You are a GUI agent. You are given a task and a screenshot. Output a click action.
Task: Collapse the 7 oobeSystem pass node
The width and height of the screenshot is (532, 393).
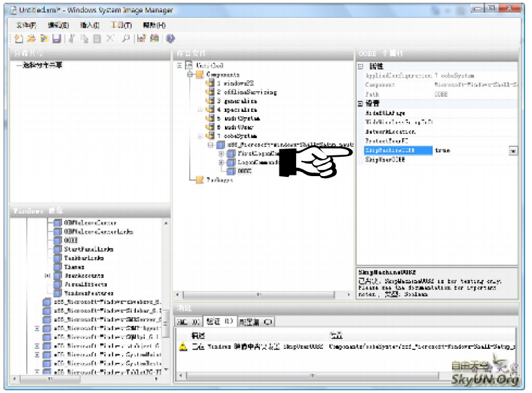coord(201,136)
